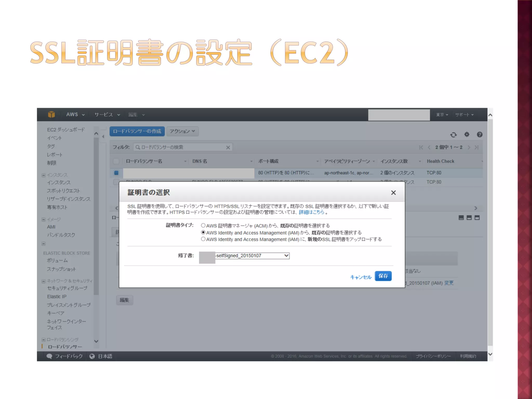Click the キャンセル link in the dialog
Screen dimensions: 532x399
pyautogui.click(x=361, y=277)
